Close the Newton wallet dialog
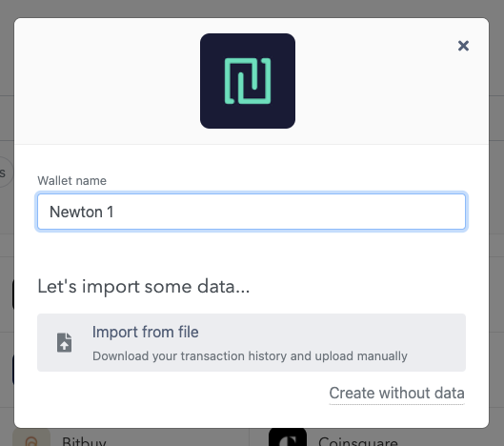Viewport: 504px width, 446px height. pos(463,46)
